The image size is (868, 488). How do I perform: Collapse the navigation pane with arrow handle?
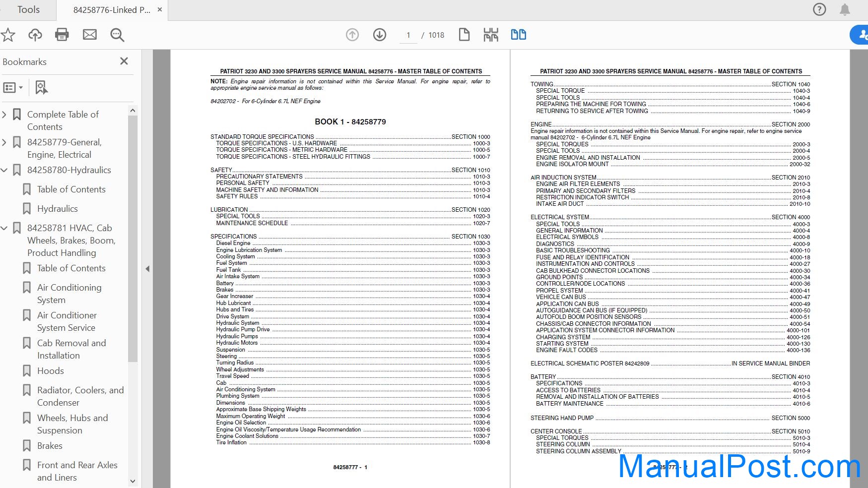point(147,269)
